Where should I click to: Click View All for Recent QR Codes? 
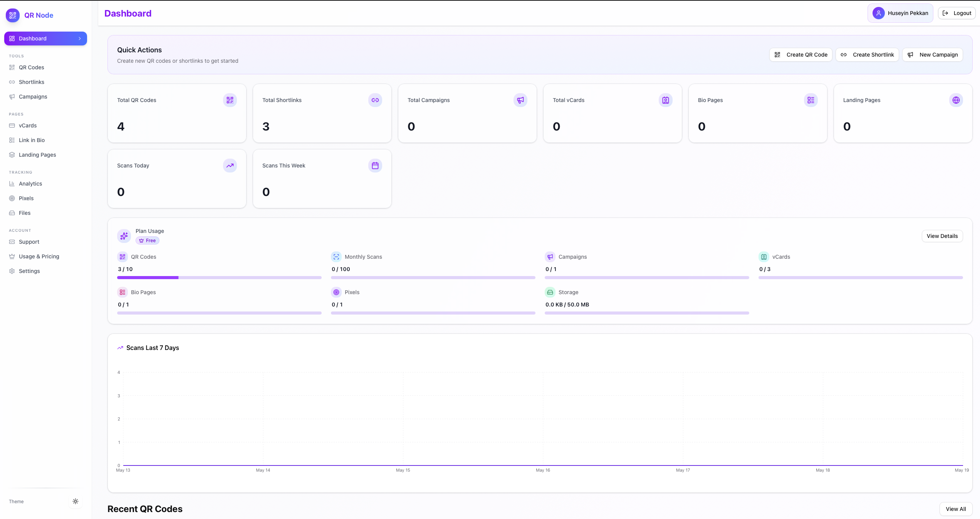956,509
